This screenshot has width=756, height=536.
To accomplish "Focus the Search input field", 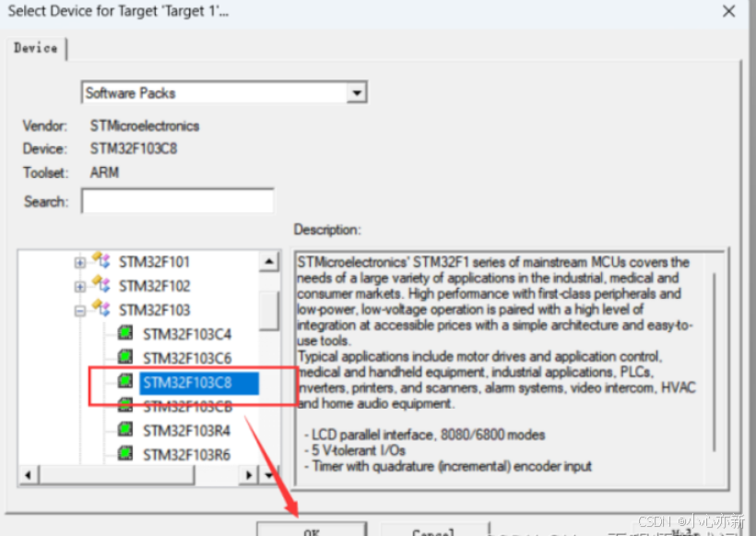I will coord(177,201).
